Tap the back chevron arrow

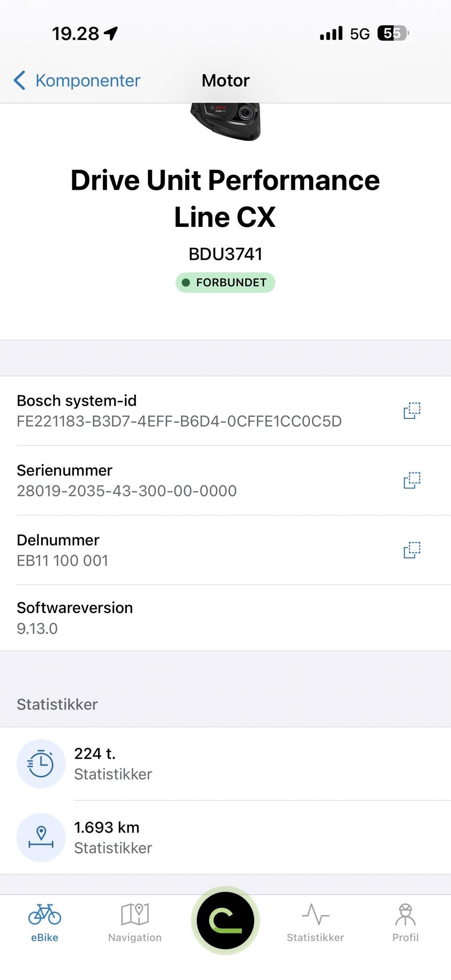point(19,80)
